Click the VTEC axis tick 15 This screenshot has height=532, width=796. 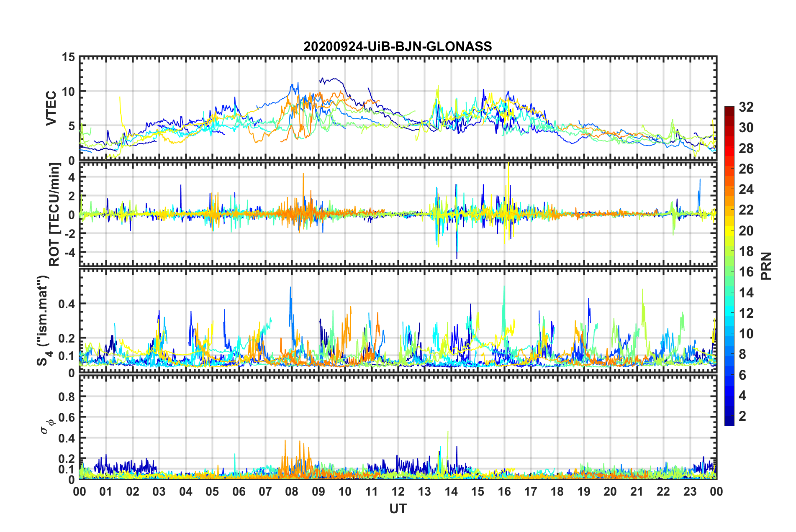pyautogui.click(x=68, y=57)
